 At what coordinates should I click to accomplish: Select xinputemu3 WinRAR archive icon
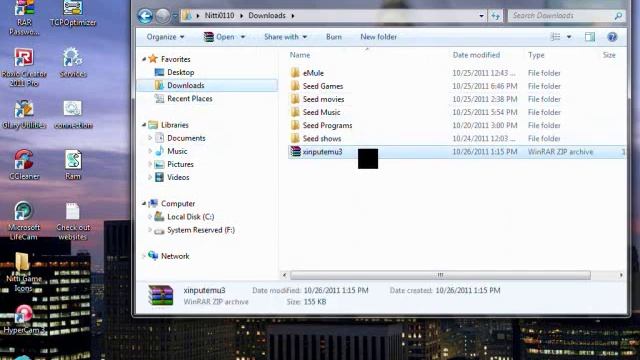point(295,152)
